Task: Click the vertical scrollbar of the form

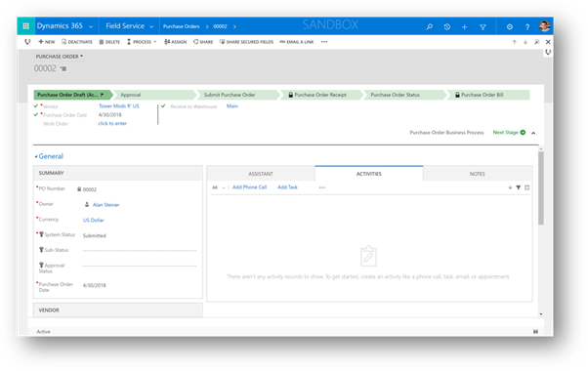Action: click(541, 188)
